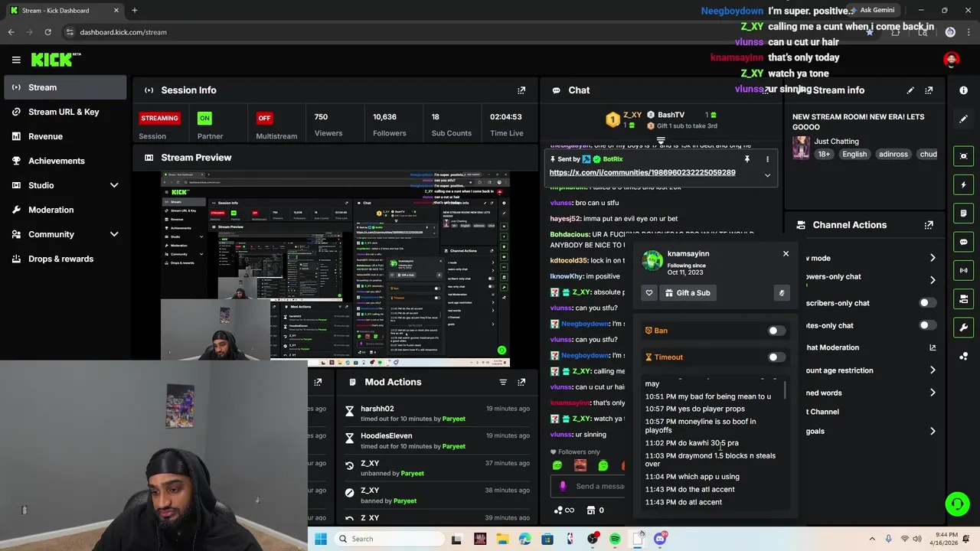Screen dimensions: 980x551
Task: Click the pencil icon in right toolbar
Action: (x=963, y=119)
